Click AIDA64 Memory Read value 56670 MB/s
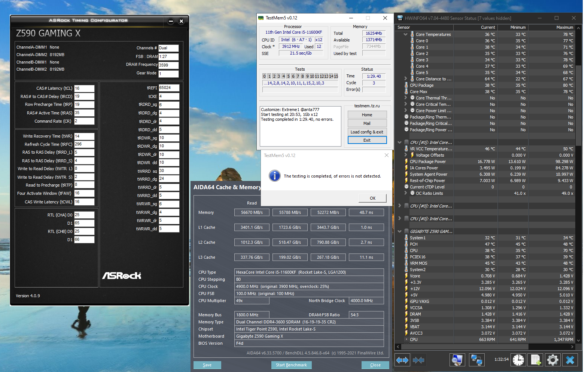Image resolution: width=588 pixels, height=372 pixels. click(252, 212)
